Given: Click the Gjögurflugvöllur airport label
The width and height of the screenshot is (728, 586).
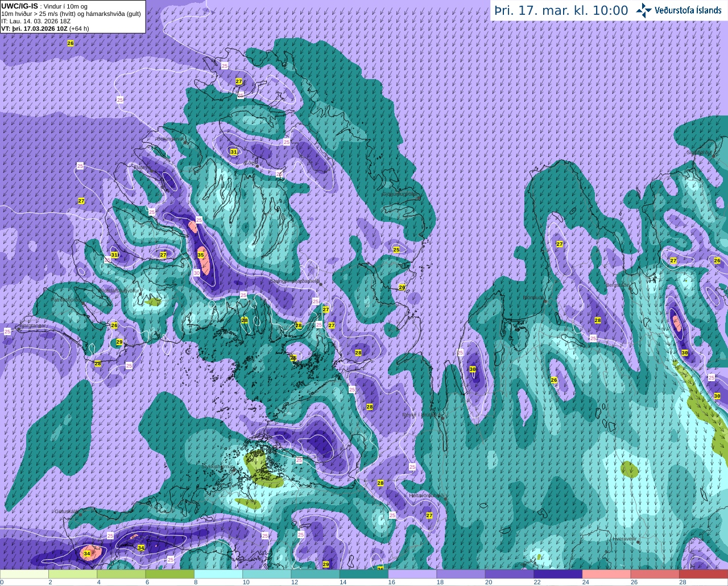Looking at the screenshot, I should tap(400, 194).
